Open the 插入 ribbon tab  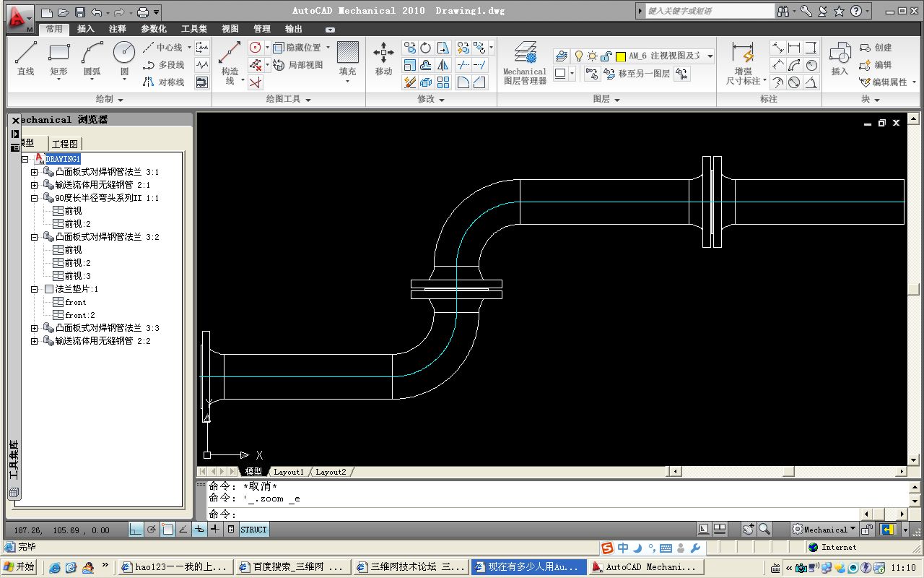[86, 29]
